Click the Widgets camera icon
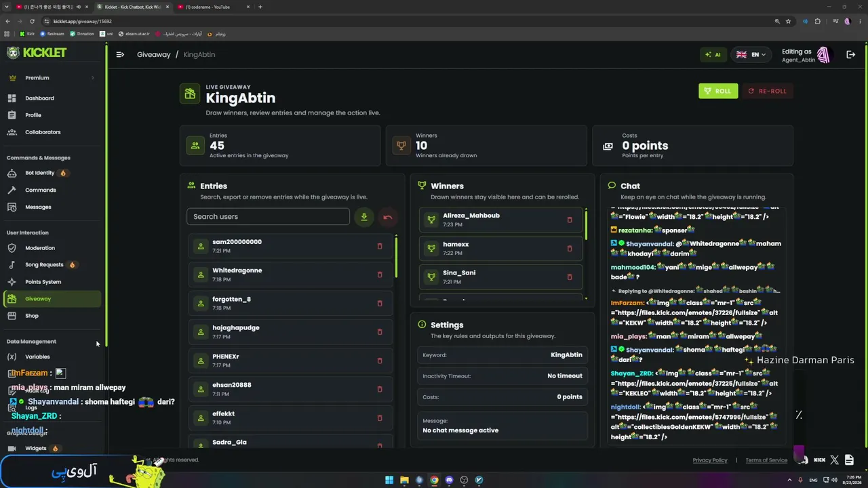 [12, 448]
